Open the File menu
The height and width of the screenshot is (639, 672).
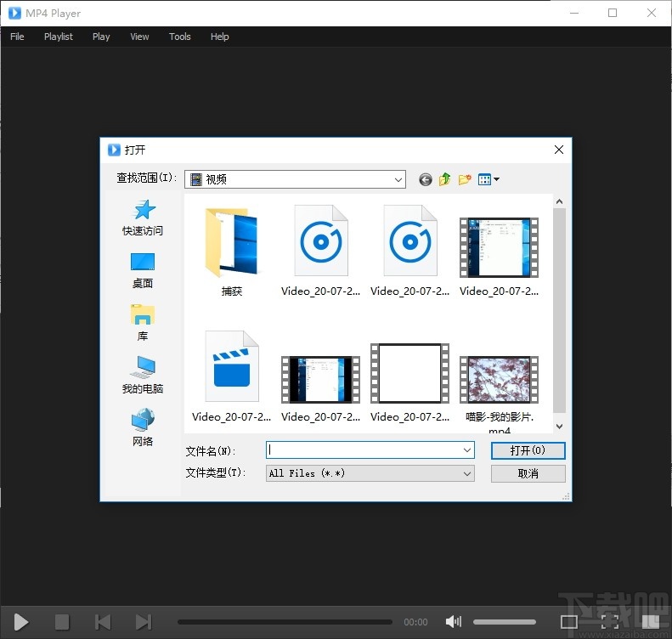pyautogui.click(x=17, y=37)
